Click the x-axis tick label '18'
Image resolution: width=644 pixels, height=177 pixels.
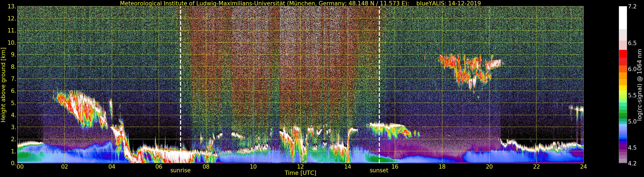click(x=442, y=167)
